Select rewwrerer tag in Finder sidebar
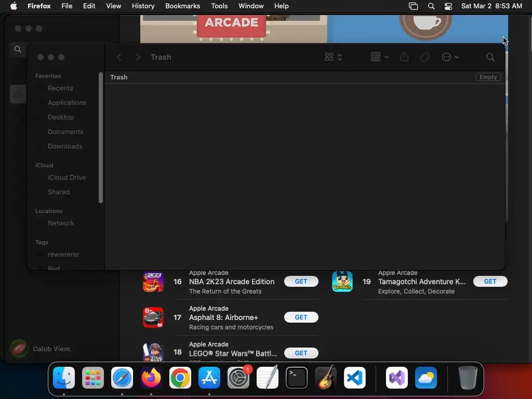This screenshot has width=532, height=399. 63,255
